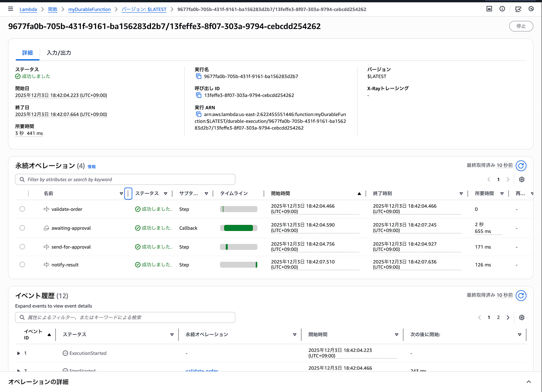Open myDurableFunction breadcrumb link
This screenshot has width=542, height=392.
pyautogui.click(x=89, y=9)
